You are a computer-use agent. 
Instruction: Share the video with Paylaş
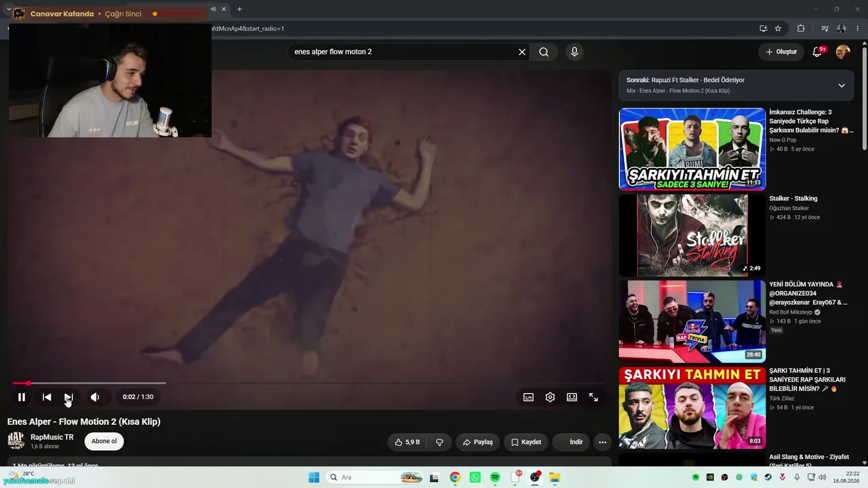tap(477, 442)
